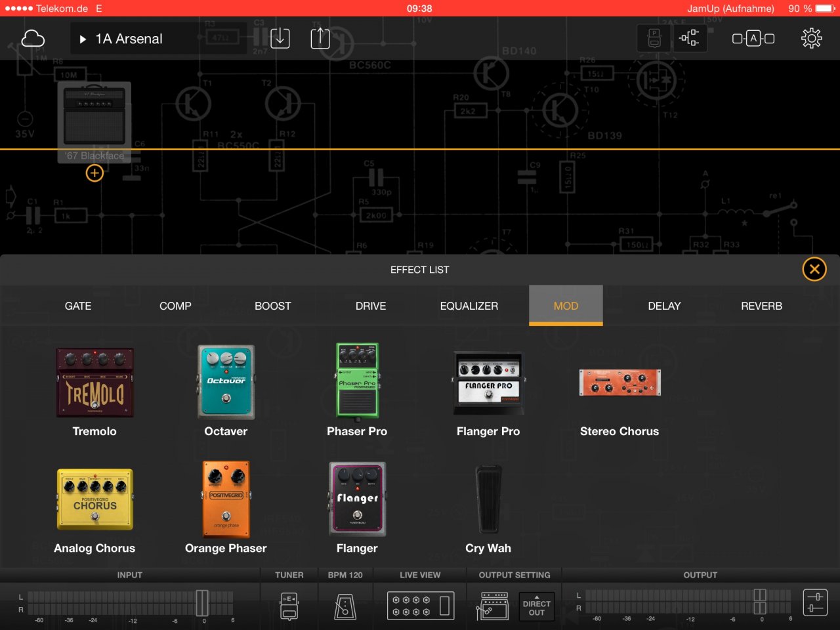Pick the Flanger Pro pedal
Screen dimensions: 840x630
coord(488,383)
